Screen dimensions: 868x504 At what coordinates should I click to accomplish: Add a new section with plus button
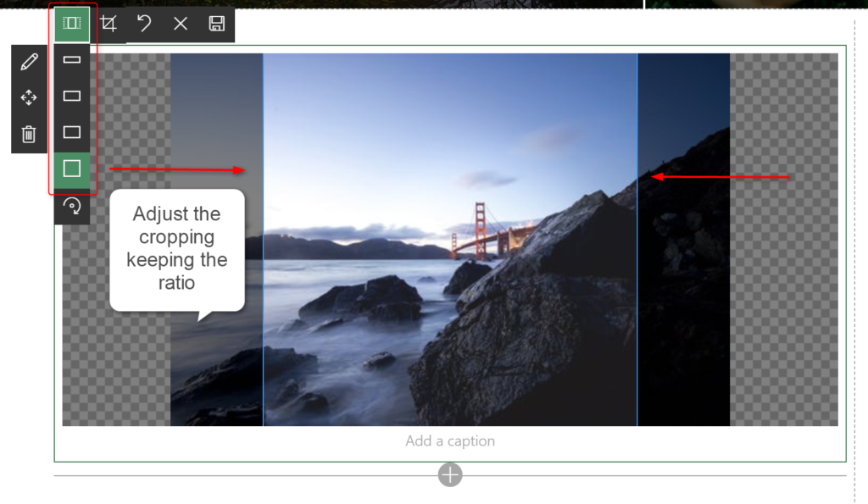(450, 474)
